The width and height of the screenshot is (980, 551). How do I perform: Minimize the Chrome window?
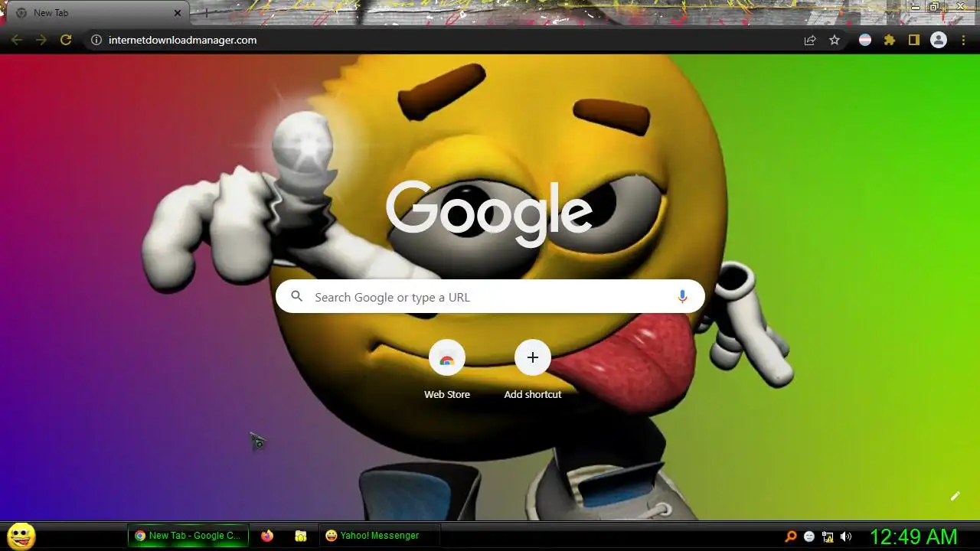click(916, 6)
